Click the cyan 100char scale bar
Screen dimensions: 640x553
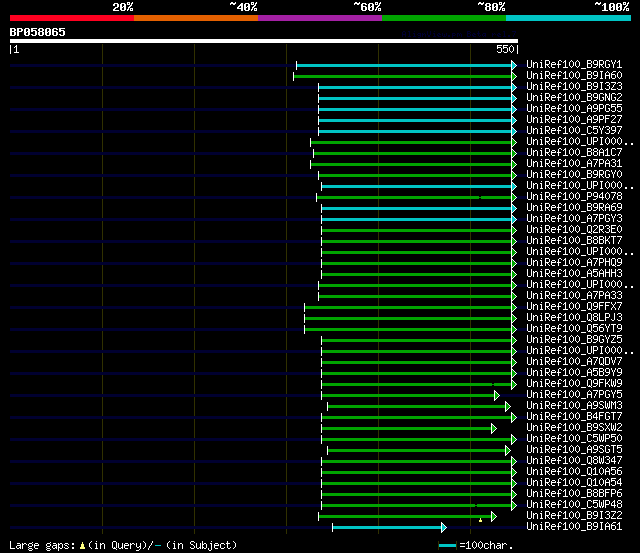[447, 546]
